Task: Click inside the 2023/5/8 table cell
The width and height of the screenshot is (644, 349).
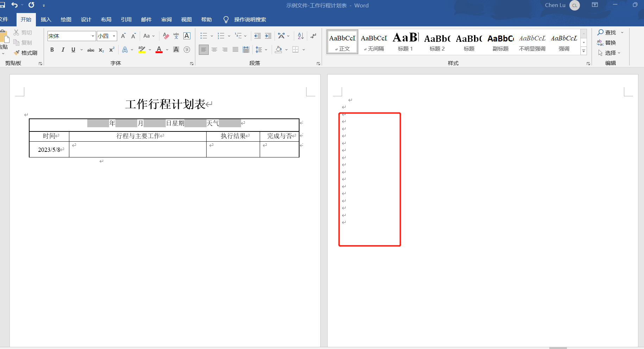Action: coord(49,149)
